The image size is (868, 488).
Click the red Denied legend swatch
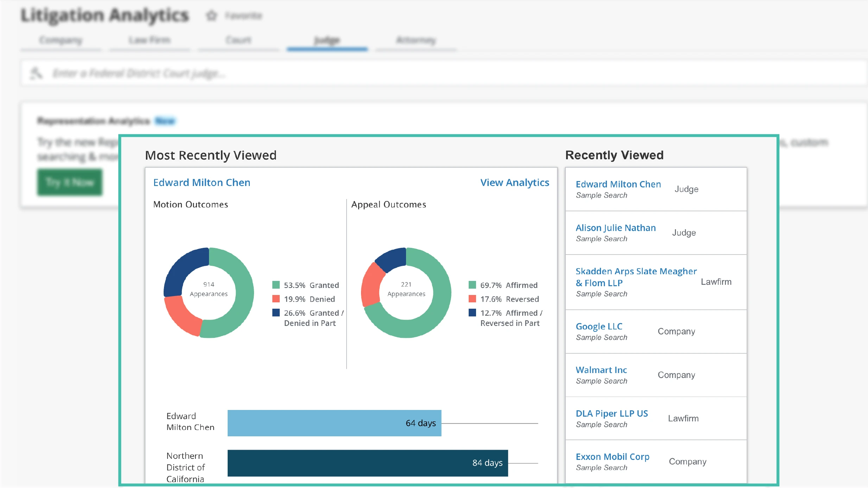[x=276, y=299]
